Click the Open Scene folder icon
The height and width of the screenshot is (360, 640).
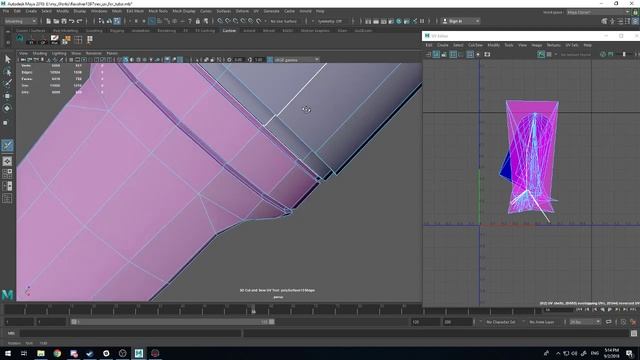click(56, 21)
